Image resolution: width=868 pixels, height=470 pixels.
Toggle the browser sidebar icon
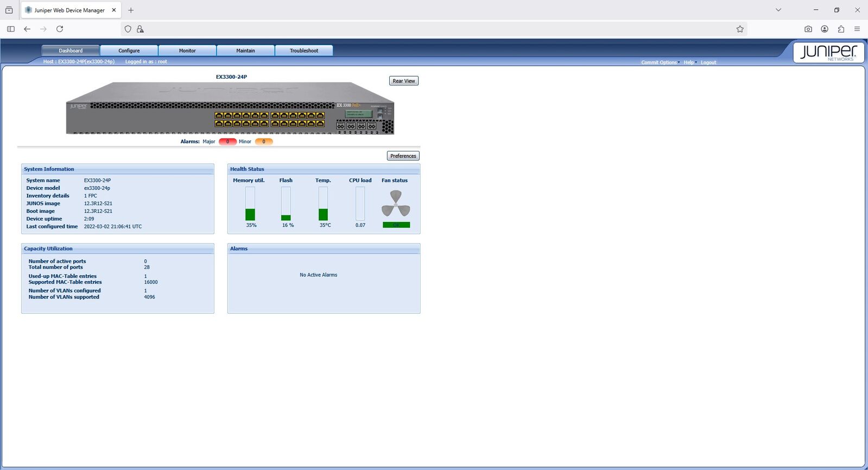(x=11, y=29)
